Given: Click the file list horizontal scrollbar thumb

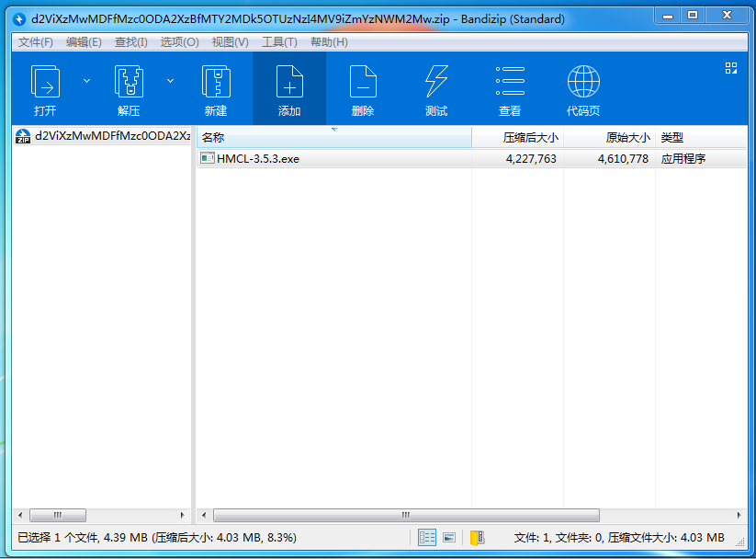Looking at the screenshot, I should 406,515.
